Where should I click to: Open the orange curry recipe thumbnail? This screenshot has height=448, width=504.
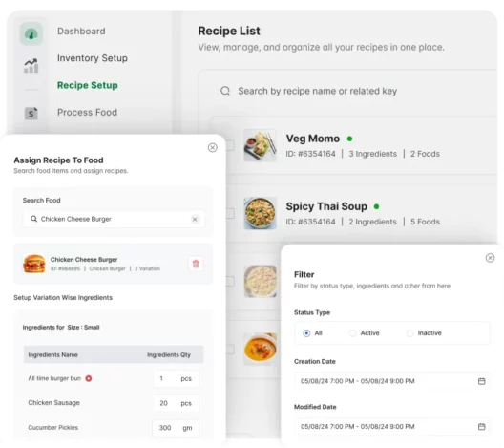pyautogui.click(x=260, y=349)
